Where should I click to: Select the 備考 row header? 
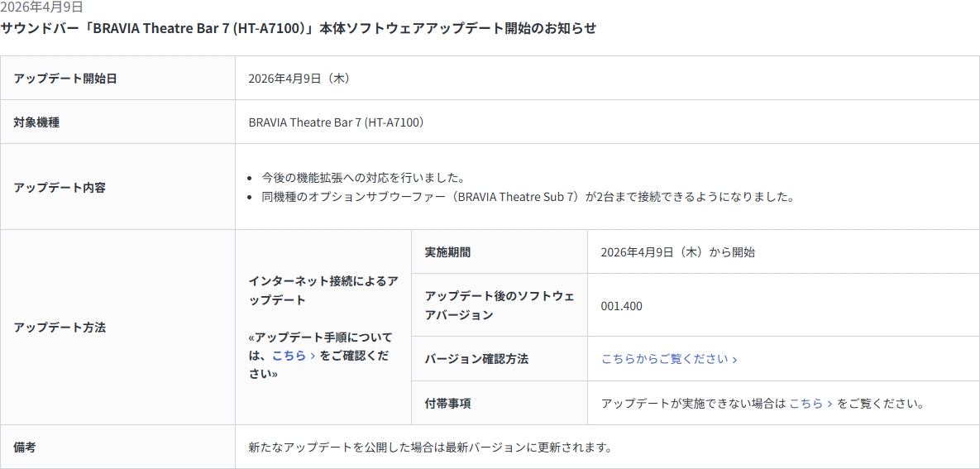(x=25, y=447)
